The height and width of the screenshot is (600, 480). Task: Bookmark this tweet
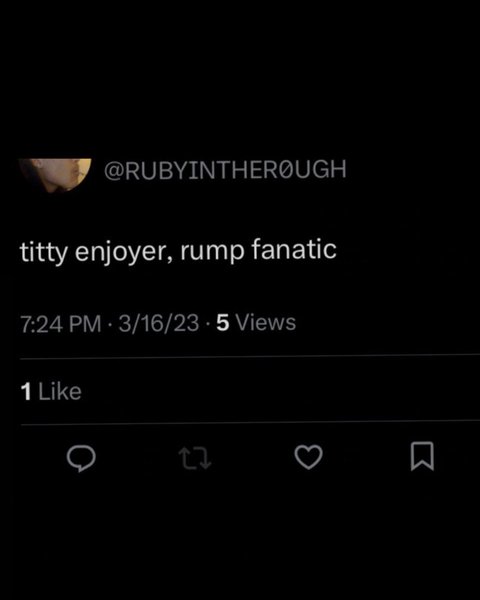[x=422, y=456]
